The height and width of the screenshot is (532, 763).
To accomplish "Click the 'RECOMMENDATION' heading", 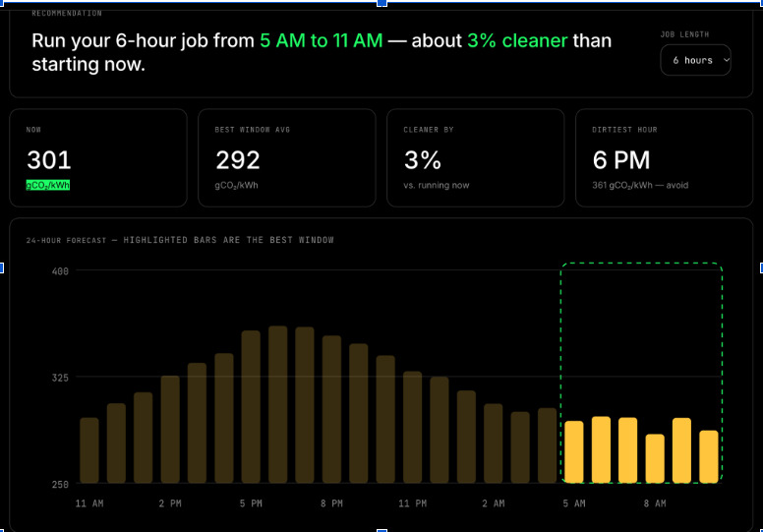I will pyautogui.click(x=67, y=13).
